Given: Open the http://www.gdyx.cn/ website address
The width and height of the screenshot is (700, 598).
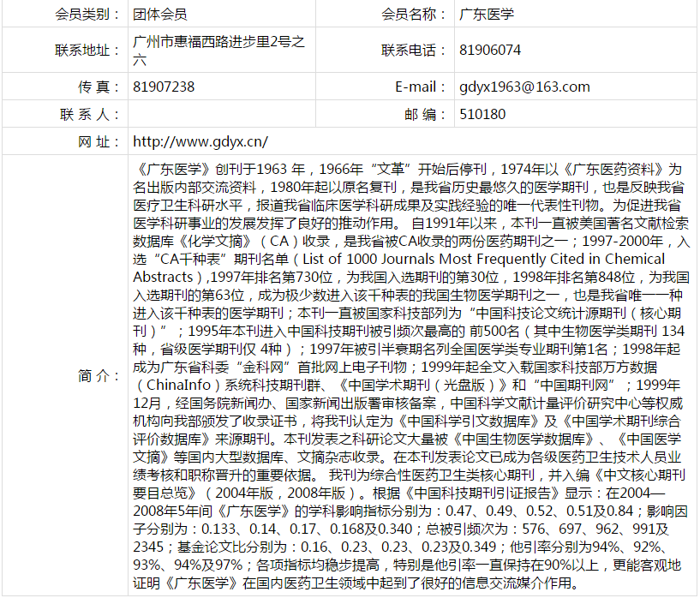Looking at the screenshot, I should click(x=200, y=142).
